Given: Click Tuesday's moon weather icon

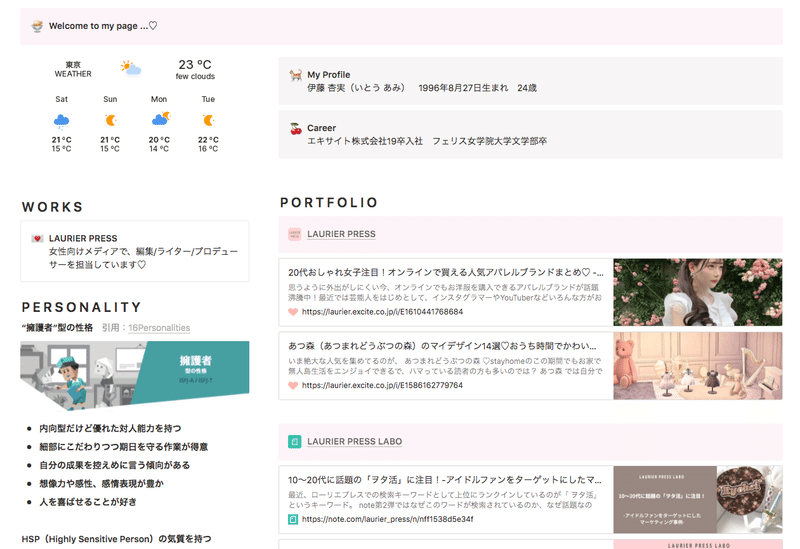Looking at the screenshot, I should click(208, 120).
